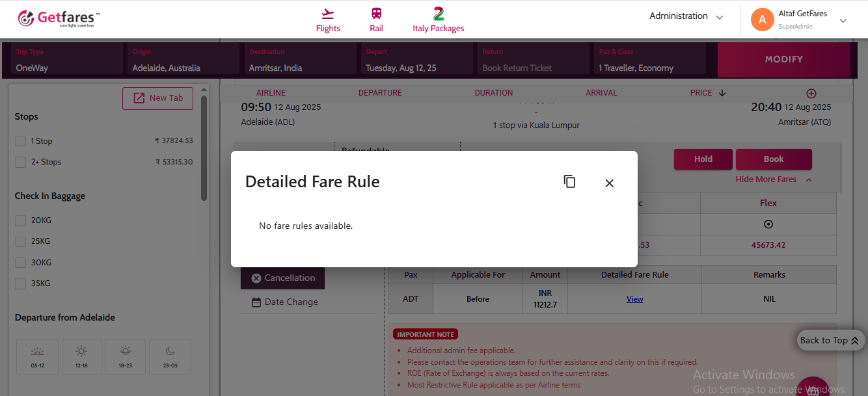Click the Getfares logo
The image size is (868, 396).
coord(59,18)
